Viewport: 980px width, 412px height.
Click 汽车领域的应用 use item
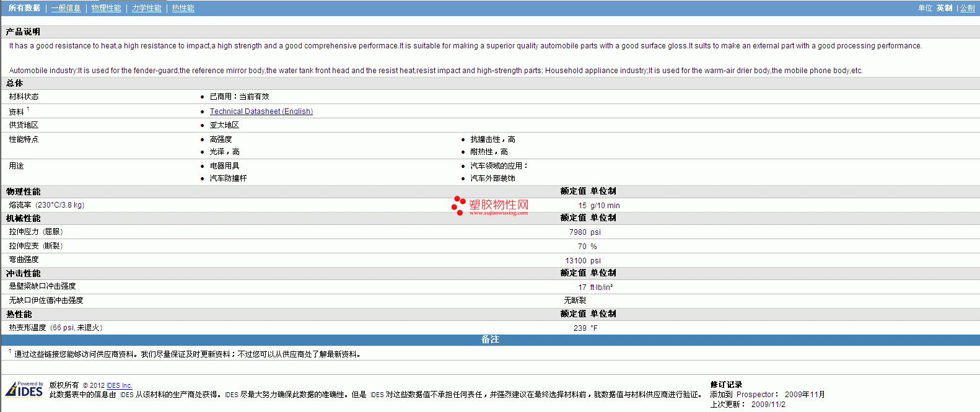pos(499,166)
